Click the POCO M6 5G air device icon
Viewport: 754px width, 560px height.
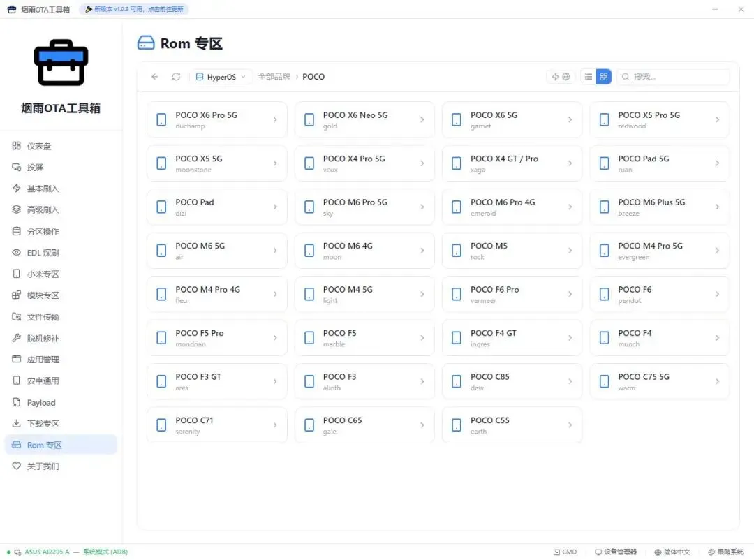pos(161,251)
